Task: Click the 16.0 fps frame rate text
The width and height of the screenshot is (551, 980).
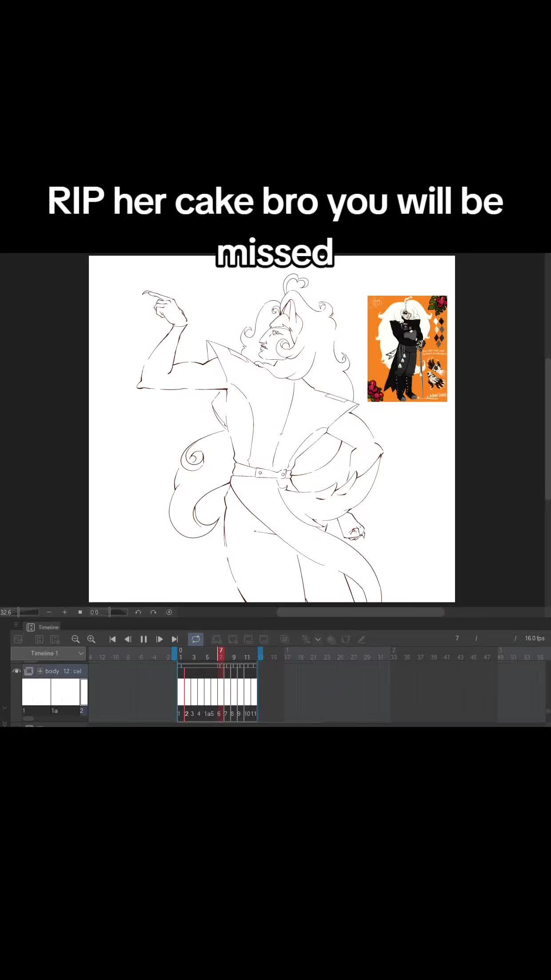Action: point(535,638)
